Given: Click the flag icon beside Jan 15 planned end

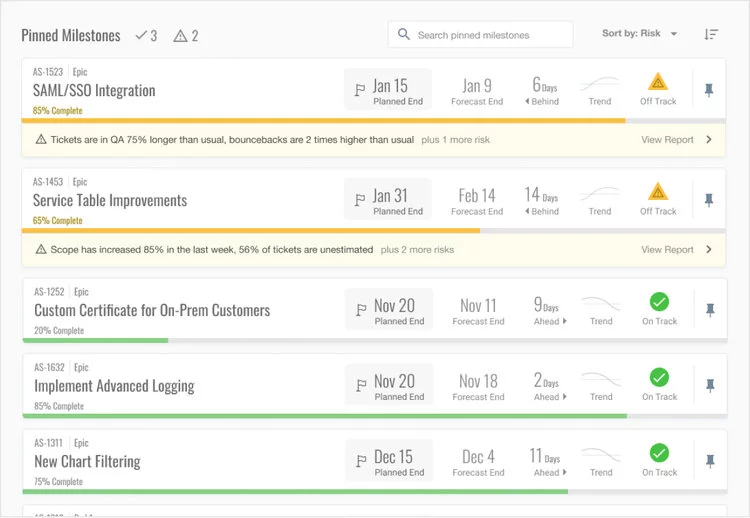Looking at the screenshot, I should pos(360,91).
